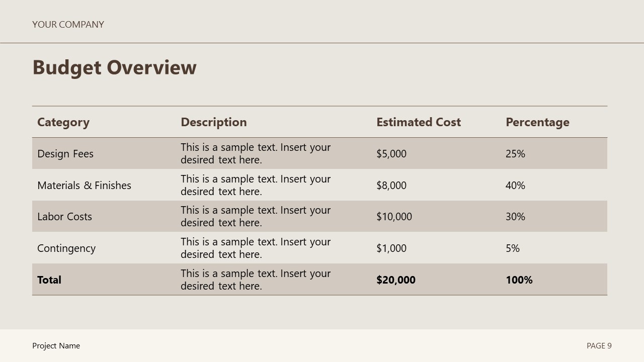Click the 100% total percentage cell
The height and width of the screenshot is (362, 644).
pyautogui.click(x=519, y=280)
